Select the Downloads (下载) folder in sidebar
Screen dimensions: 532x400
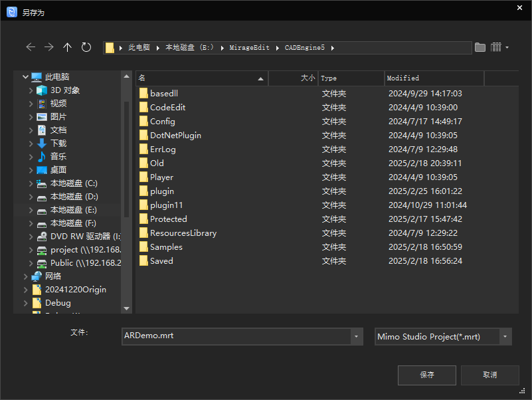pyautogui.click(x=58, y=144)
